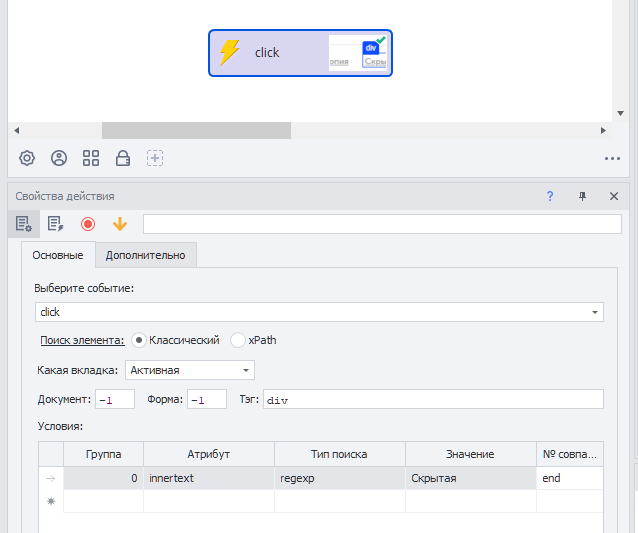Click the canvas vertical scroll down arrow
Image resolution: width=638 pixels, height=533 pixels.
point(621,114)
